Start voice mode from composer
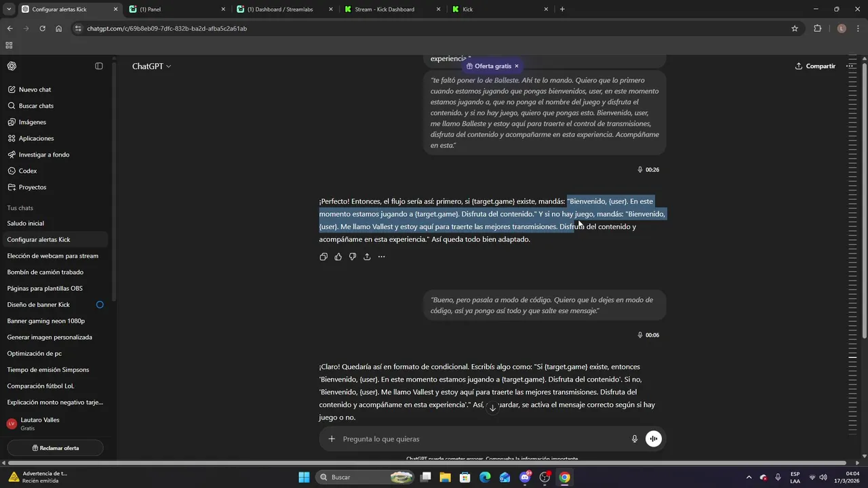The height and width of the screenshot is (488, 868). pyautogui.click(x=654, y=439)
